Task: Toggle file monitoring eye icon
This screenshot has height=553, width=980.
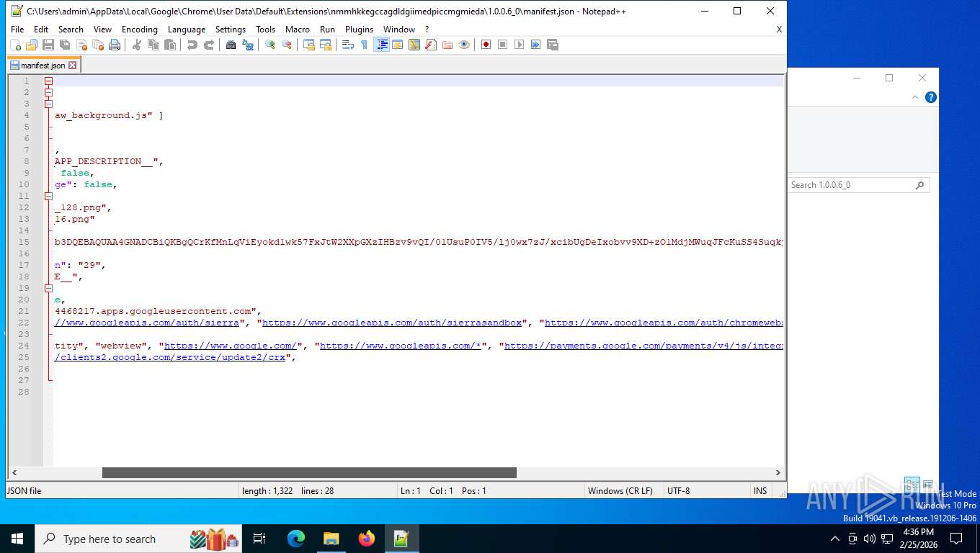Action: point(463,45)
